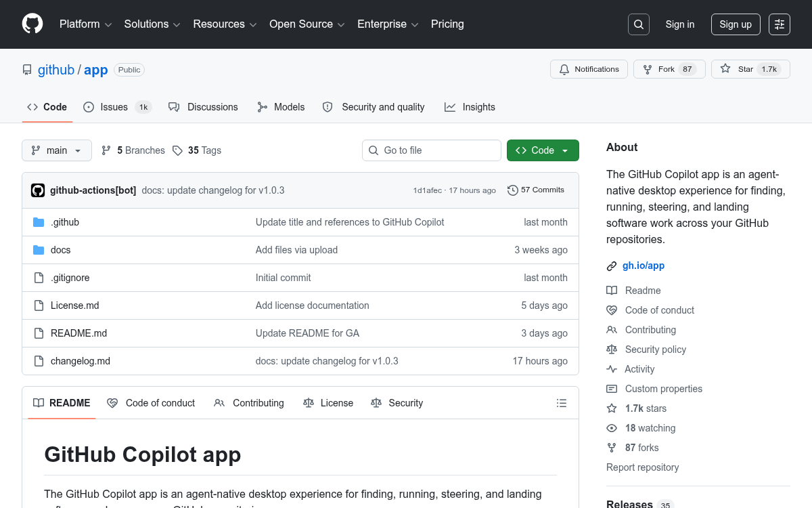The width and height of the screenshot is (812, 508).
Task: Open the gh.io/app link
Action: point(644,266)
